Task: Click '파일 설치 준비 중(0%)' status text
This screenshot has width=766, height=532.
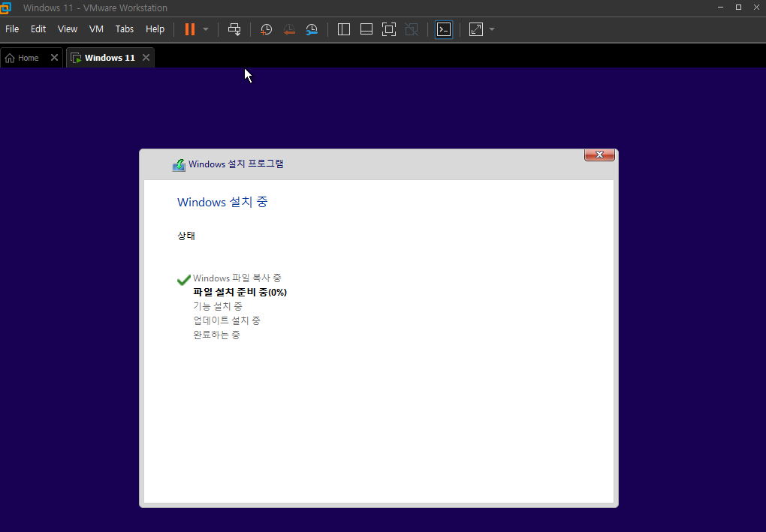Action: click(240, 293)
